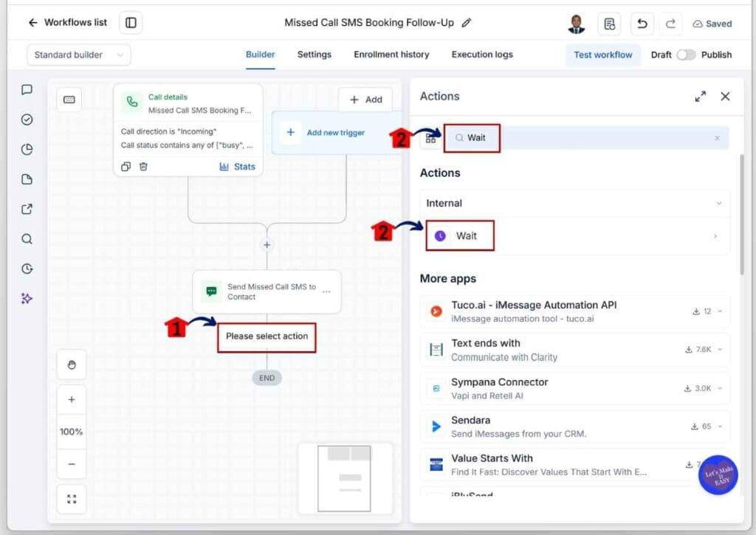Switch to the Execution logs tab
This screenshot has height=535, width=756.
[x=481, y=55]
